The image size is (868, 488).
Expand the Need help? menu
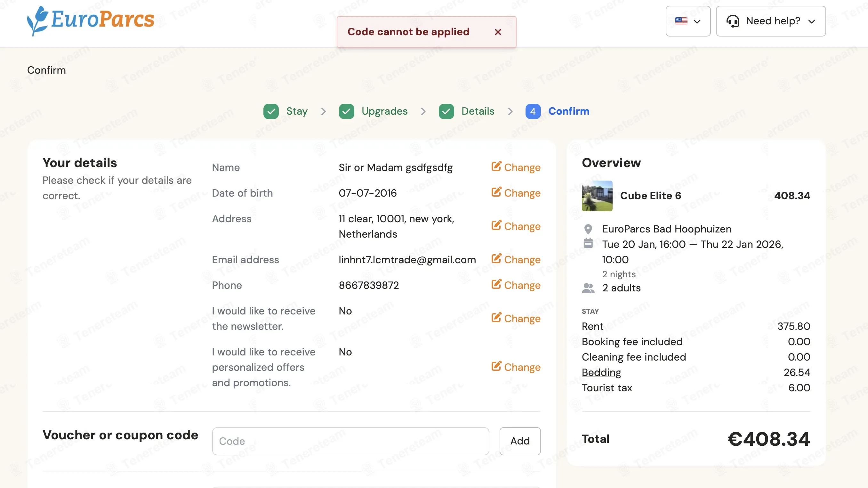pos(771,21)
